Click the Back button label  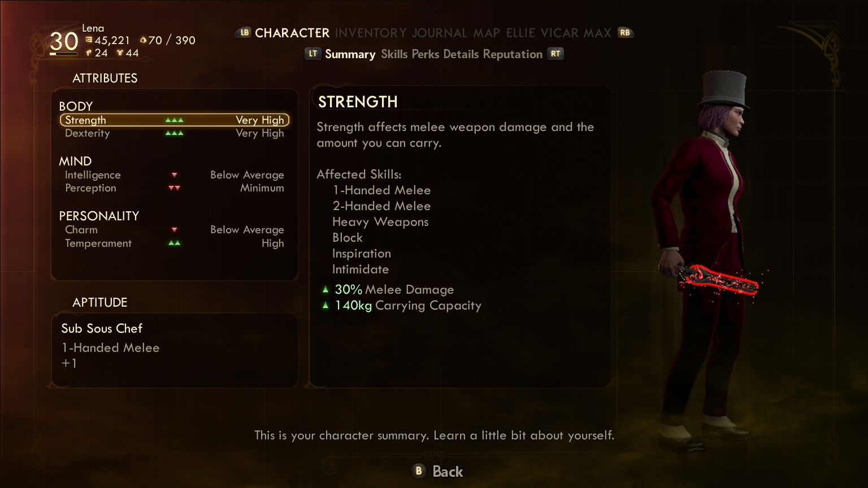coord(448,471)
